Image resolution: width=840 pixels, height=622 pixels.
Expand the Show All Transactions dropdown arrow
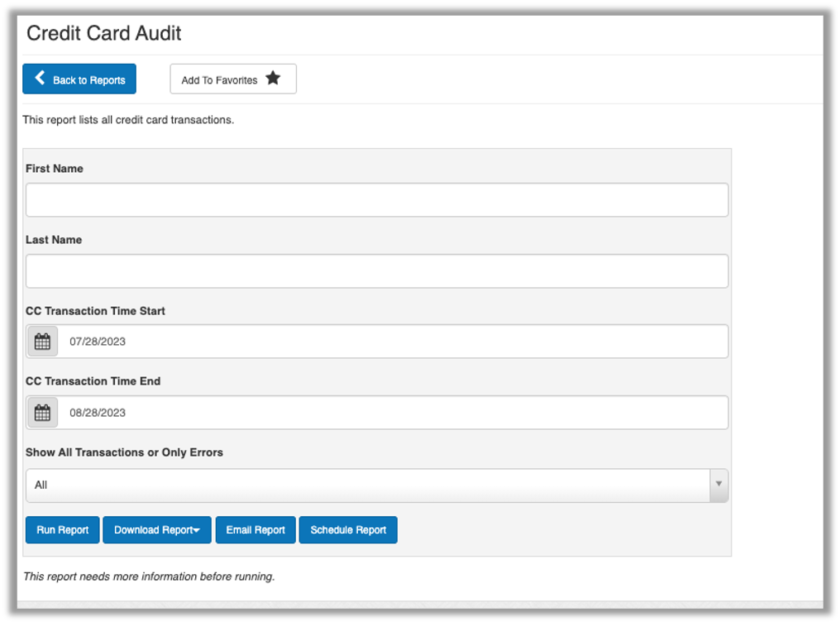(x=718, y=485)
